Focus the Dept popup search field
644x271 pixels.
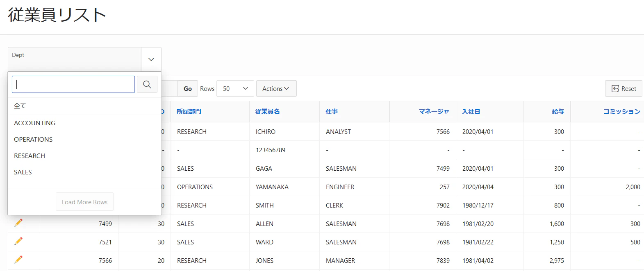73,84
